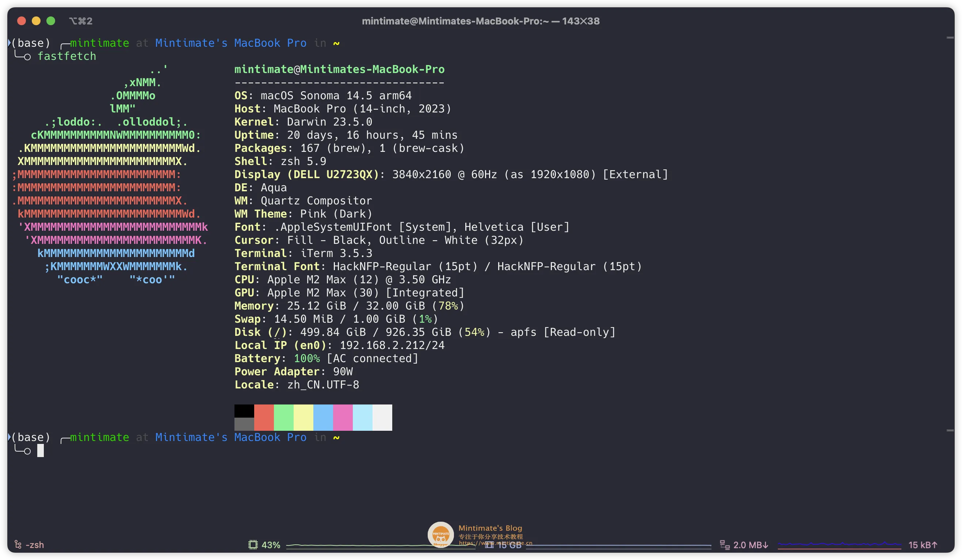The height and width of the screenshot is (560, 962).
Task: Click the Locale zh_CN.UTF-8 line
Action: [297, 384]
